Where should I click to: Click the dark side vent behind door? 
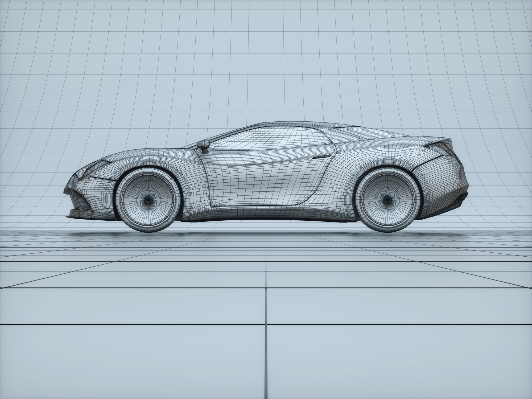tap(321, 157)
